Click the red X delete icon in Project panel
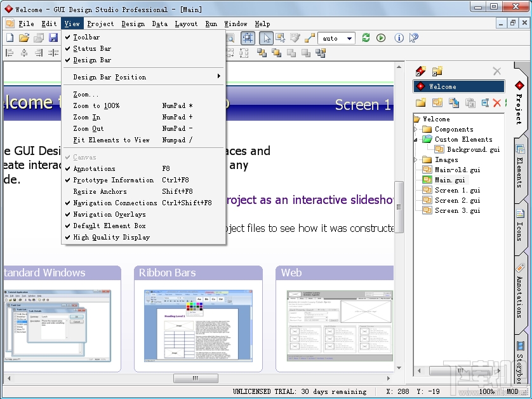Image resolution: width=532 pixels, height=399 pixels. click(496, 102)
